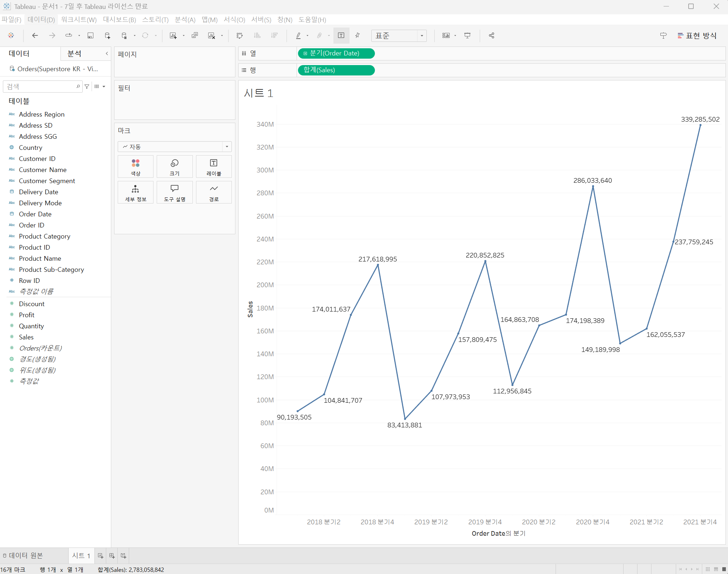Switch to the Analysis (분석) pane tab
This screenshot has height=574, width=728.
[x=75, y=54]
